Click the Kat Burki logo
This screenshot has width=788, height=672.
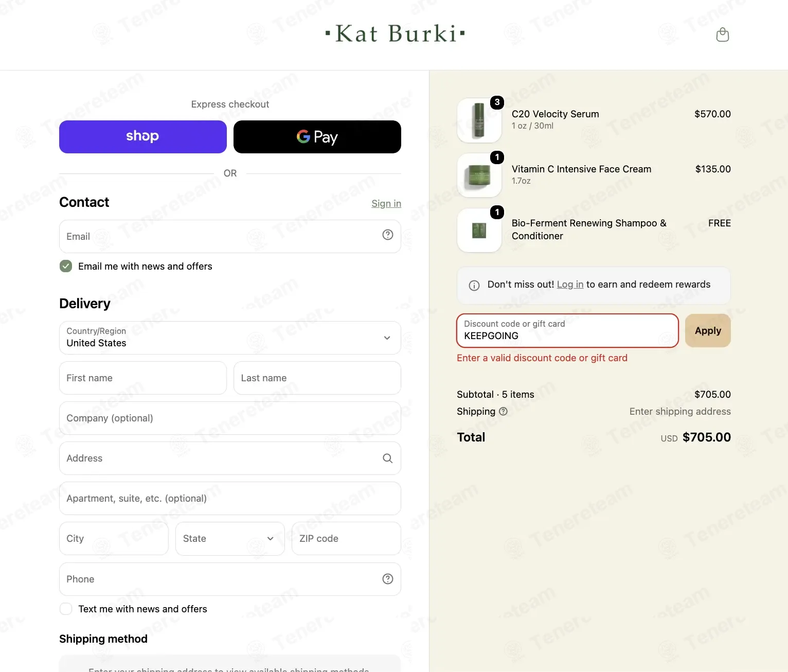click(x=395, y=34)
